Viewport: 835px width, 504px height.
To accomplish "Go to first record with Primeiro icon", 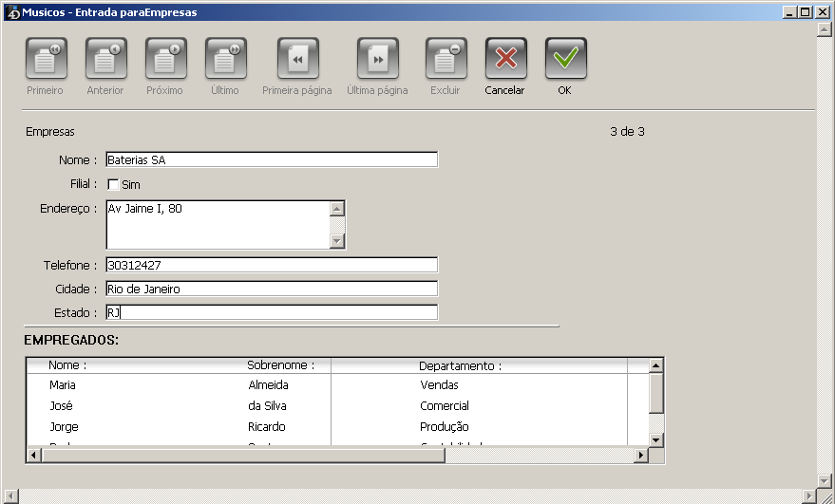I will point(46,59).
